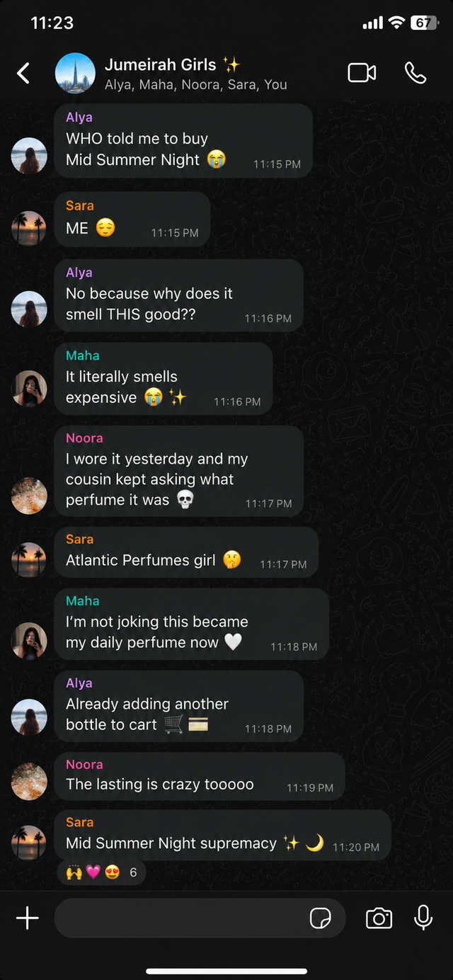Screen dimensions: 453x980
Task: Tap Sara's avatar beside the Atlantic Perfumes message
Action: (29, 559)
